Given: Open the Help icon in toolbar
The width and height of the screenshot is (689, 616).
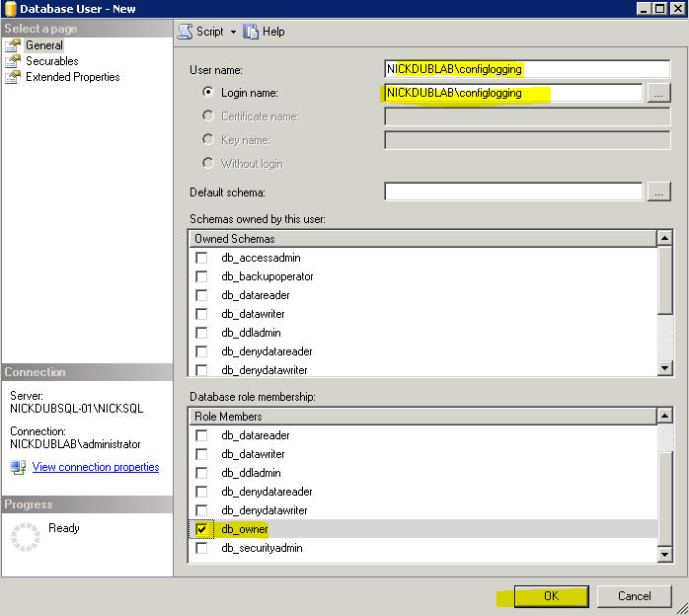Looking at the screenshot, I should pyautogui.click(x=253, y=31).
